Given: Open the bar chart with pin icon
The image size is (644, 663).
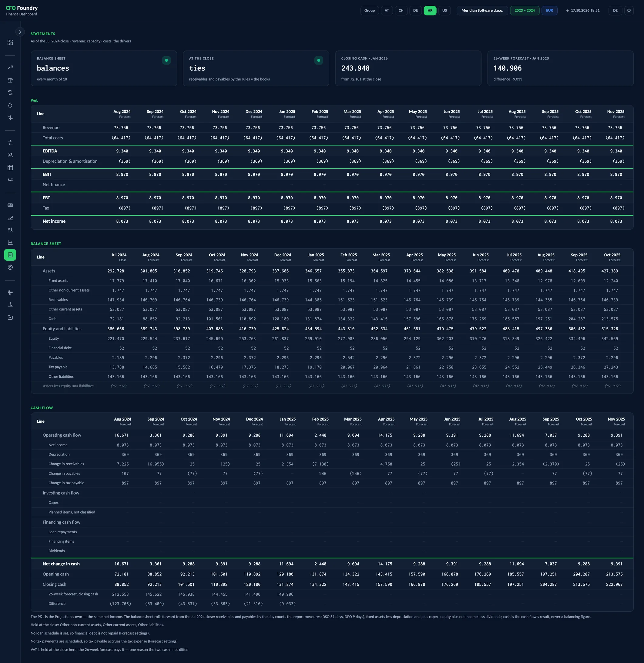Looking at the screenshot, I should pyautogui.click(x=10, y=305).
